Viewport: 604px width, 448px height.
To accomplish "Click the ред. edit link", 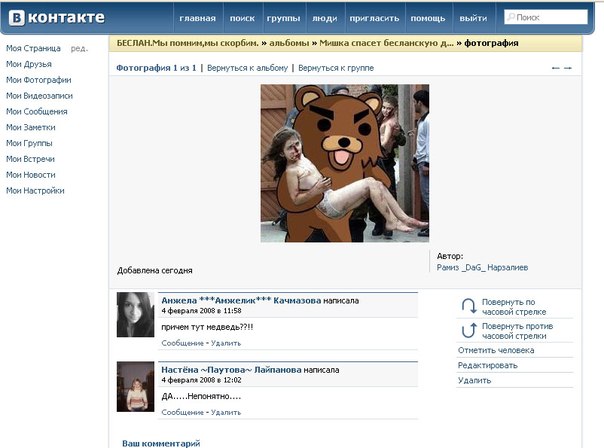I will click(79, 49).
